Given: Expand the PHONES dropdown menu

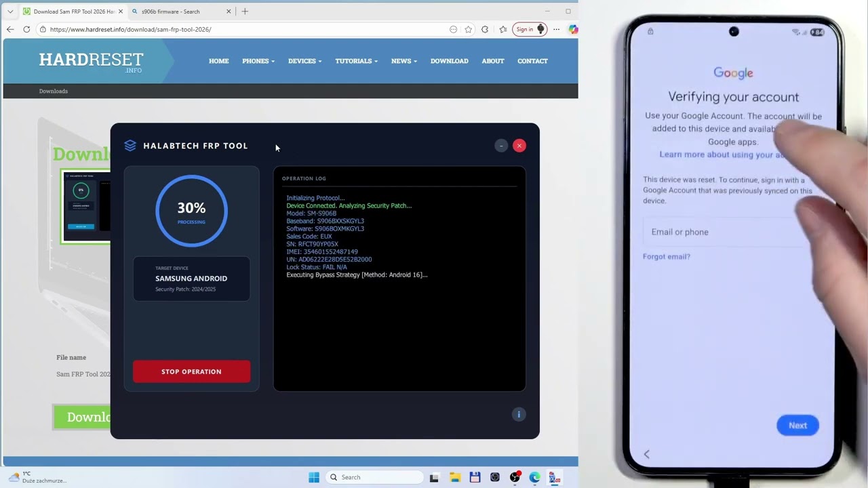Looking at the screenshot, I should coord(258,61).
